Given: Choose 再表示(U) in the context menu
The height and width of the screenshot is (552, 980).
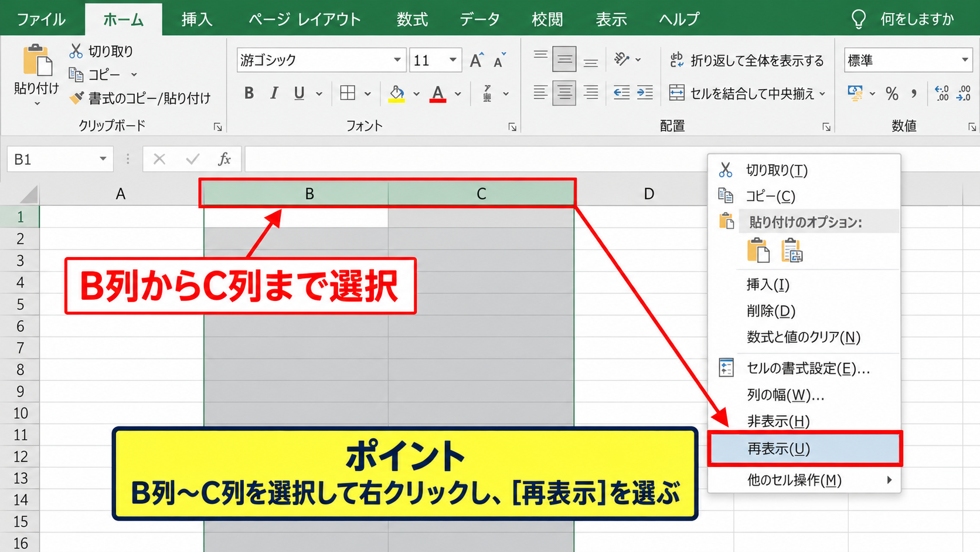Looking at the screenshot, I should tap(805, 449).
